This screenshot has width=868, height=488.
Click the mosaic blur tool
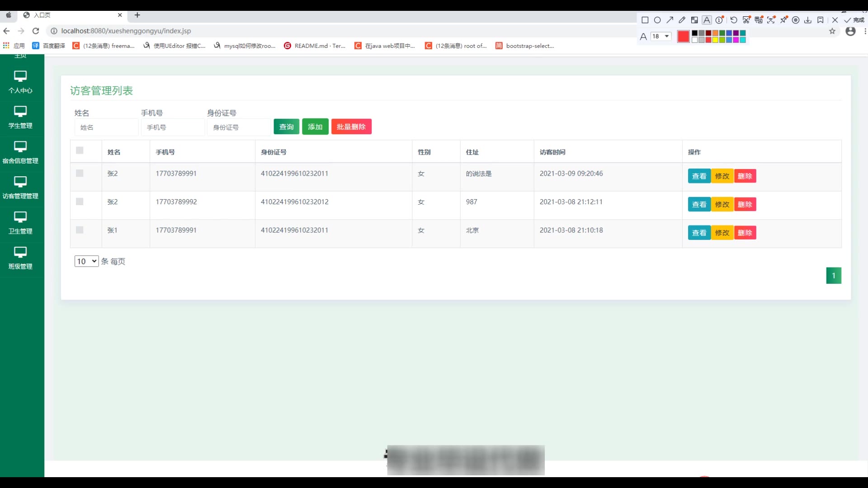point(694,20)
